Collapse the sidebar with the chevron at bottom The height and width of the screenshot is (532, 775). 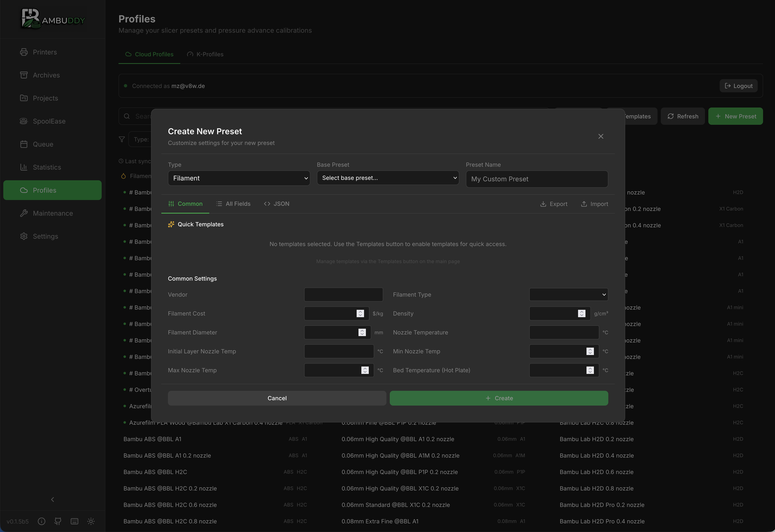(52, 499)
